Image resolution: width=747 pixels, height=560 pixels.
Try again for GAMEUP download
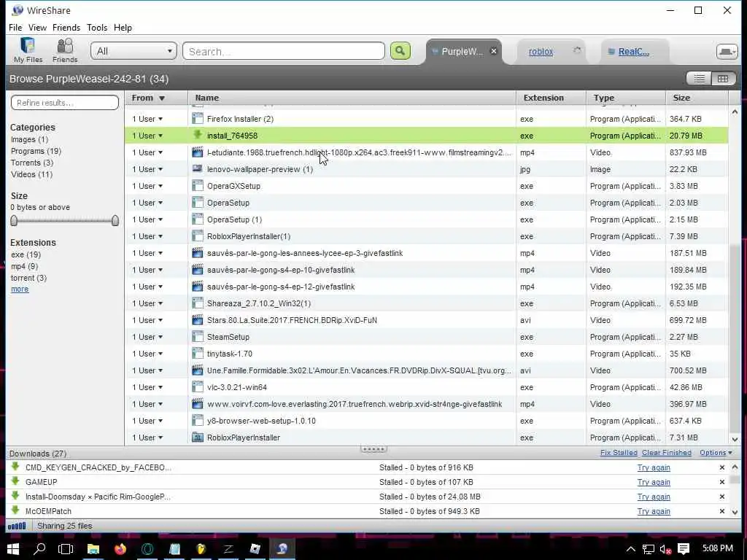pos(654,482)
